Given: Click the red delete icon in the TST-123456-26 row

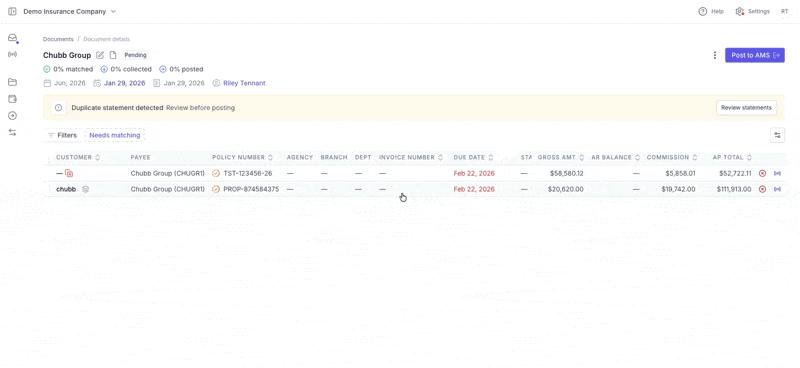Looking at the screenshot, I should (762, 174).
